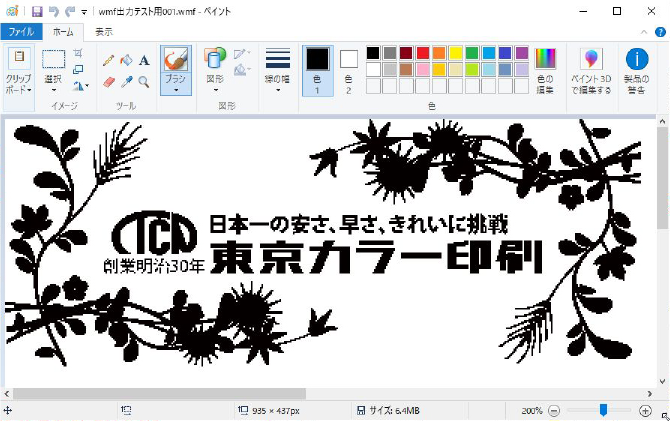Pick the lime green palette swatch

472,69
